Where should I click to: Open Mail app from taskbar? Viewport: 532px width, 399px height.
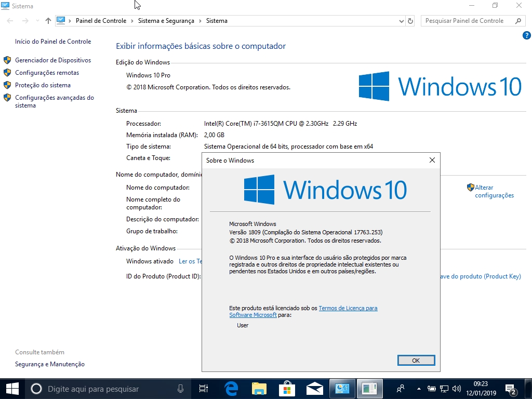tap(315, 389)
